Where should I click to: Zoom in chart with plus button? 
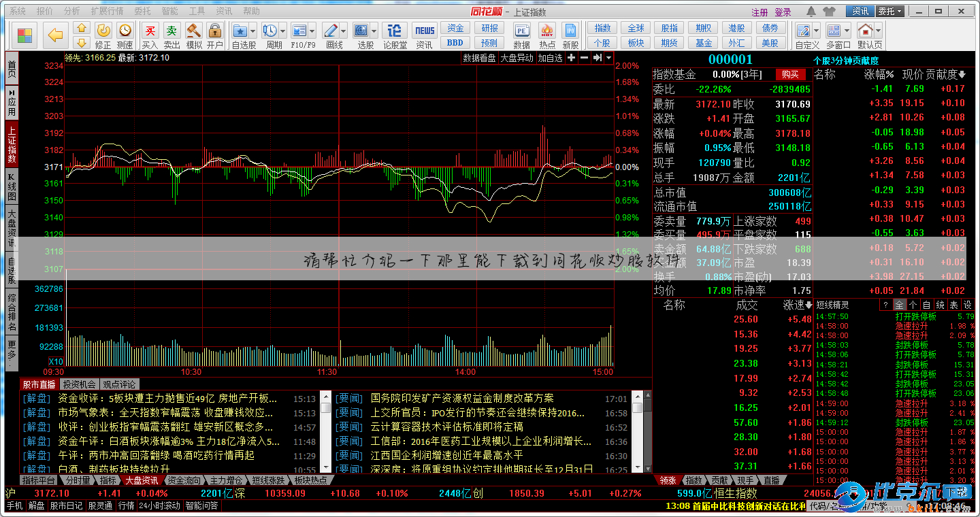point(572,58)
